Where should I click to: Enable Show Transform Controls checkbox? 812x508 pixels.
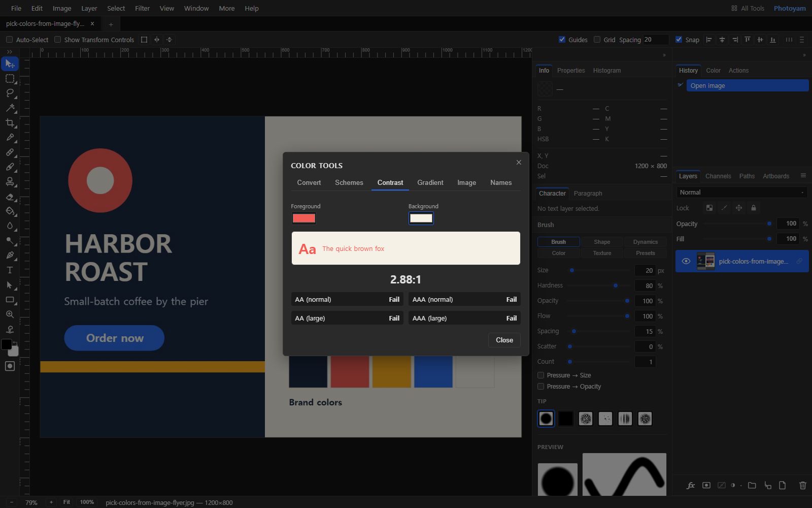57,40
